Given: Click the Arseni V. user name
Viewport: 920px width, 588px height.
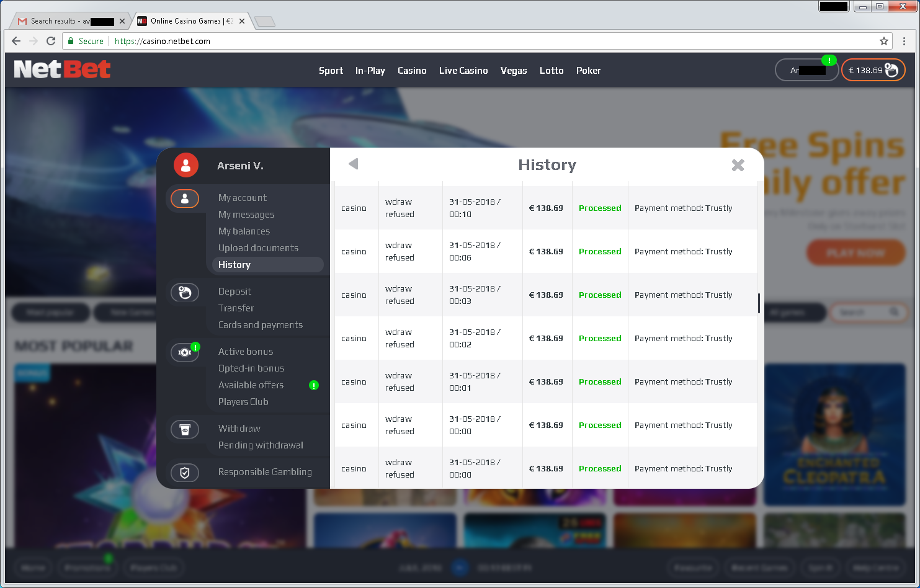Looking at the screenshot, I should (x=240, y=166).
